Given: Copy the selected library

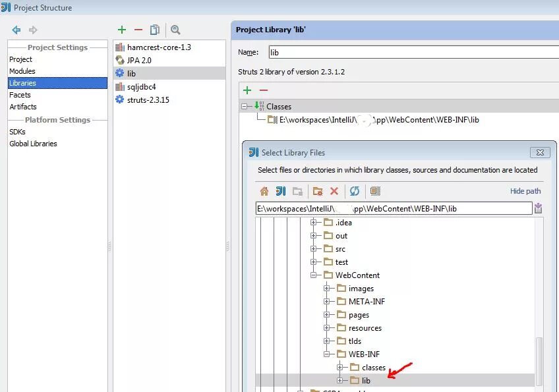Looking at the screenshot, I should [155, 30].
